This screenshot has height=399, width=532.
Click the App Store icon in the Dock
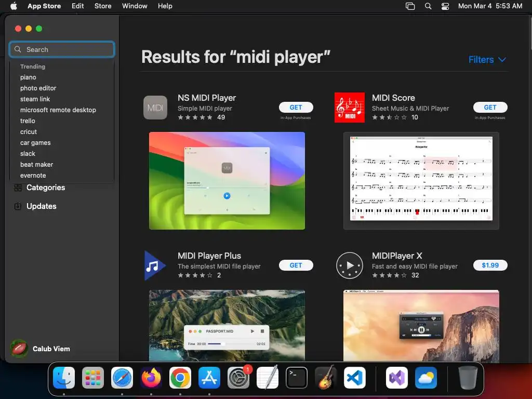click(209, 378)
